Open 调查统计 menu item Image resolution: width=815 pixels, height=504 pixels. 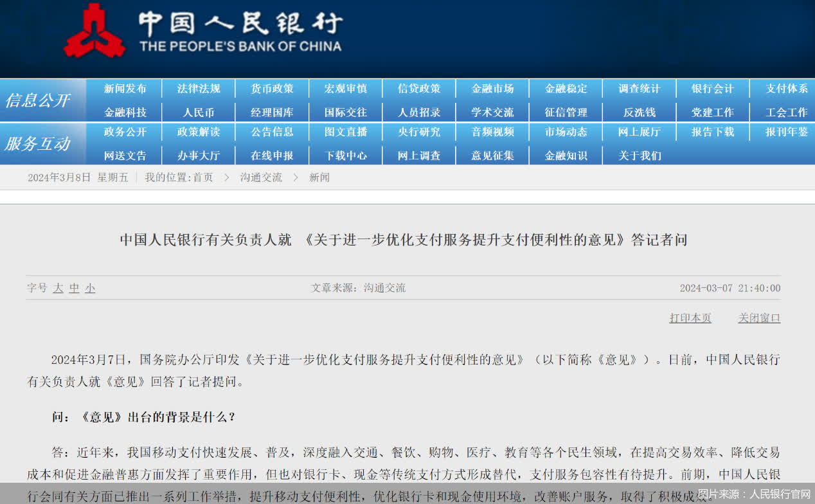640,89
